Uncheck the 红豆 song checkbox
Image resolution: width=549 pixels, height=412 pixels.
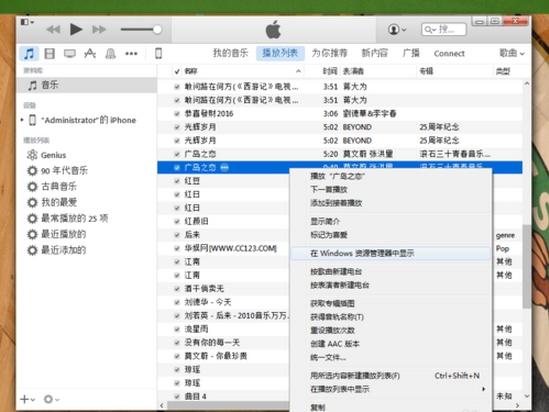click(x=177, y=181)
